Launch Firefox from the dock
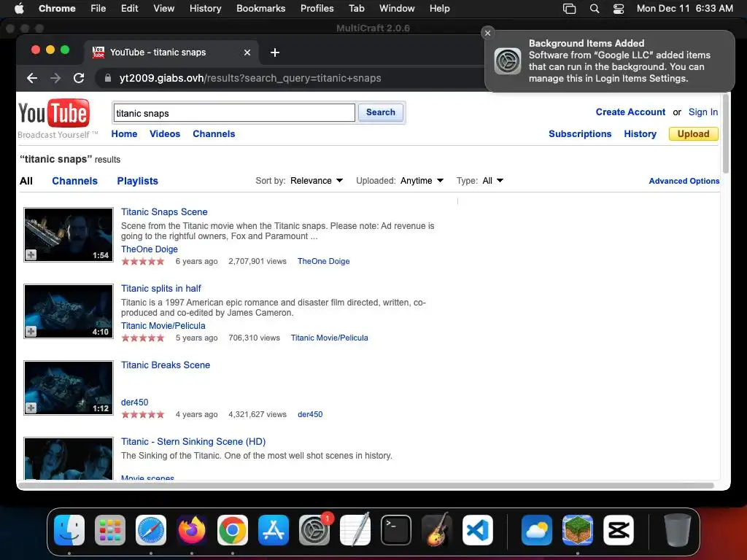Viewport: 747px width, 560px height. 192,530
